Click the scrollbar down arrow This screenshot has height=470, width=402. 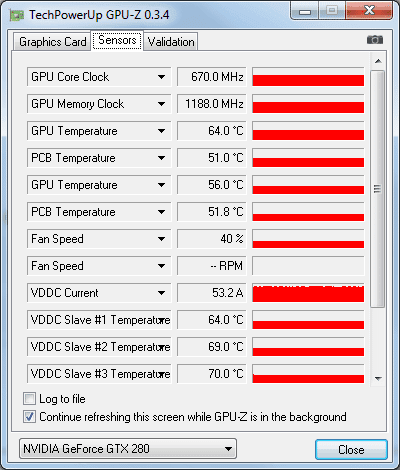click(x=378, y=379)
